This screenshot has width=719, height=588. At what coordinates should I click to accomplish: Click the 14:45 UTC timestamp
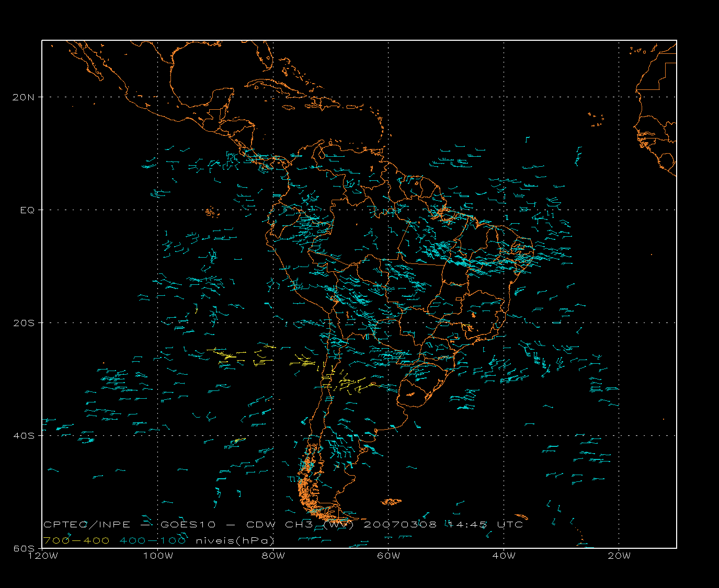point(485,524)
